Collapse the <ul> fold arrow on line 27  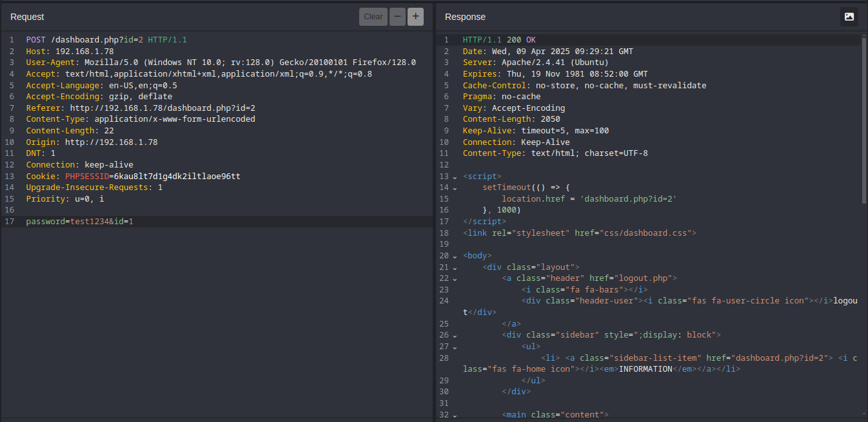(x=455, y=347)
